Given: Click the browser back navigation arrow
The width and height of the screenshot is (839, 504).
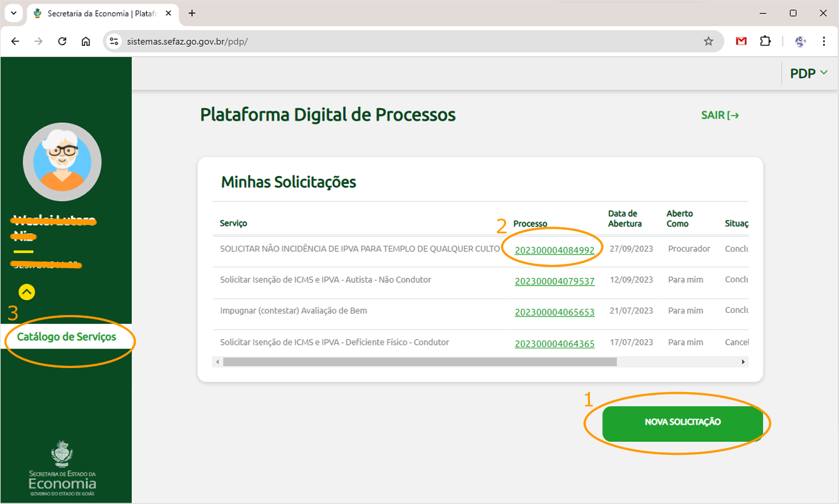Looking at the screenshot, I should 15,41.
